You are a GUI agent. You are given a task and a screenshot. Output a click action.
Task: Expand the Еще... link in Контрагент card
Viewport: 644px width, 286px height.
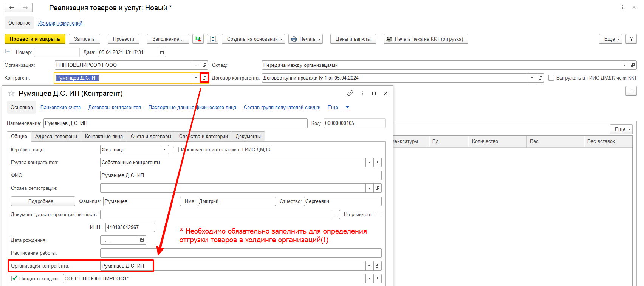[x=338, y=107]
